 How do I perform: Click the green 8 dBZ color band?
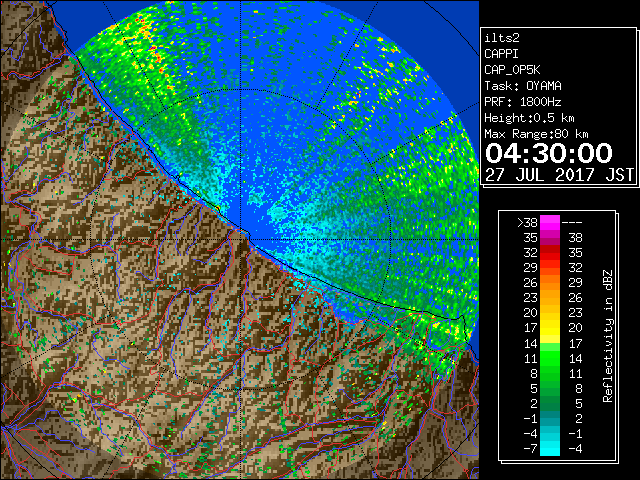click(550, 373)
